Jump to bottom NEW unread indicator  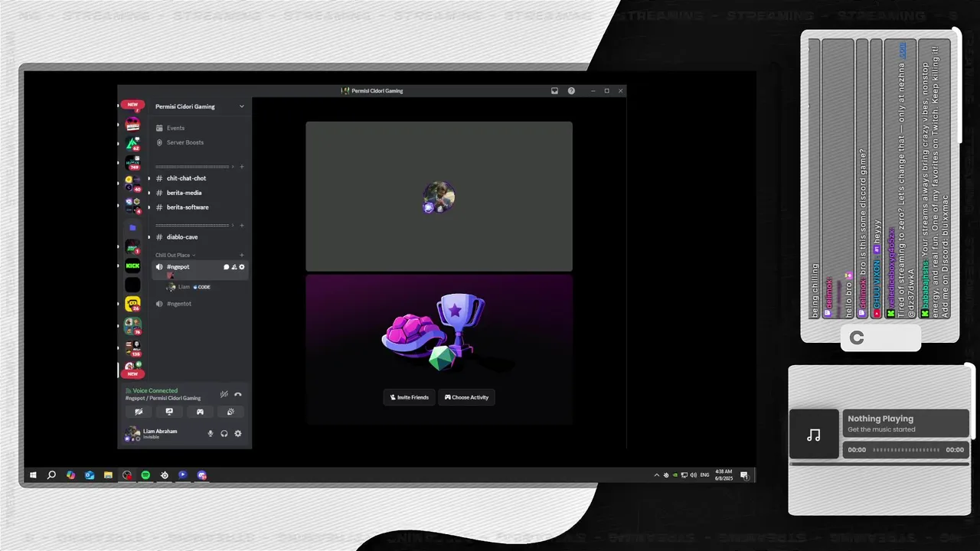point(132,374)
